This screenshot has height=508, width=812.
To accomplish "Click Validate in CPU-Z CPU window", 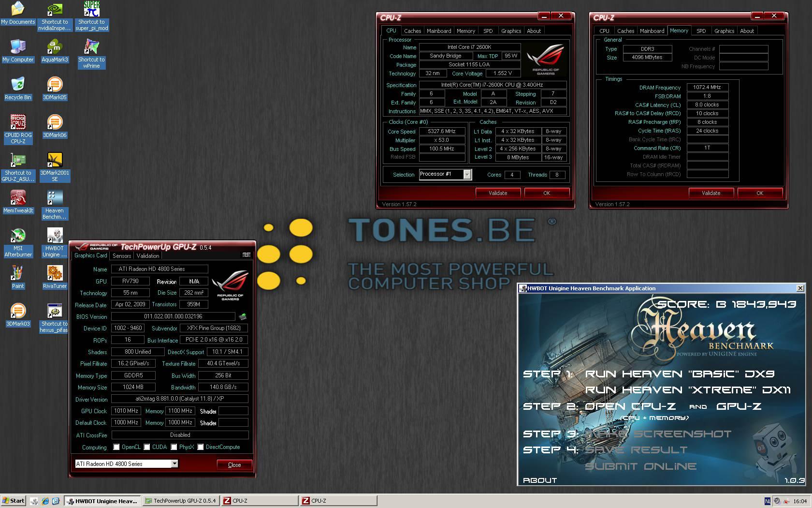I will 498,193.
